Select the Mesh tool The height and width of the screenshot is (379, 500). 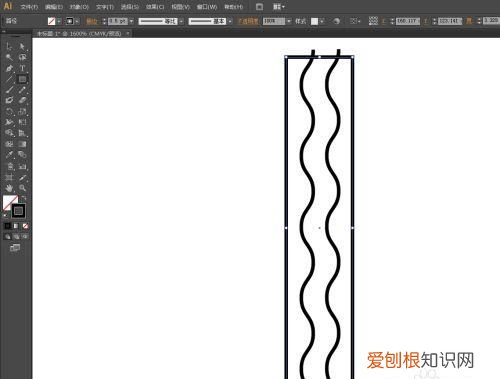point(9,144)
